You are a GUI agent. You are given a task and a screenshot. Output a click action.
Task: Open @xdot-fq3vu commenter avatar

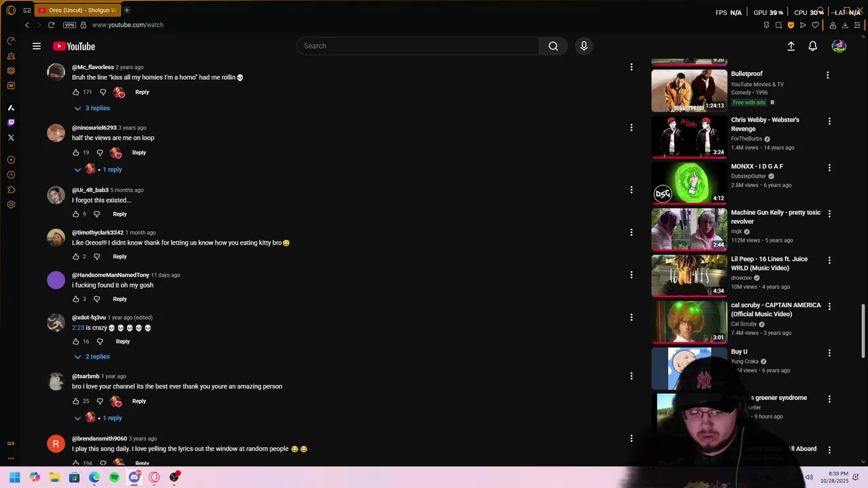pyautogui.click(x=56, y=323)
